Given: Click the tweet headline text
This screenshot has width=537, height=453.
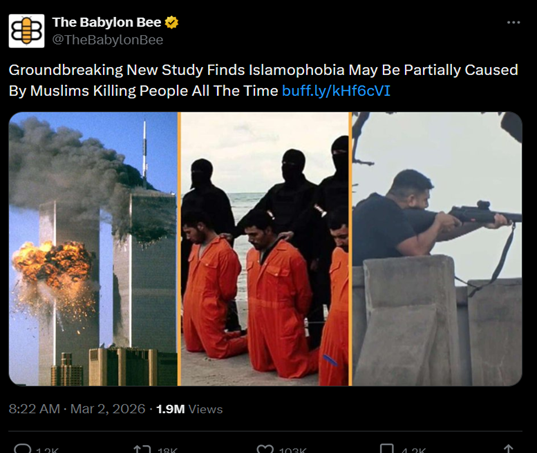Looking at the screenshot, I should [263, 80].
